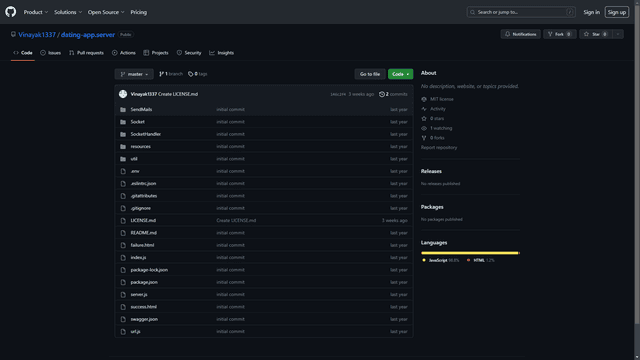Click the branch icon beside 1 branch

tap(161, 74)
